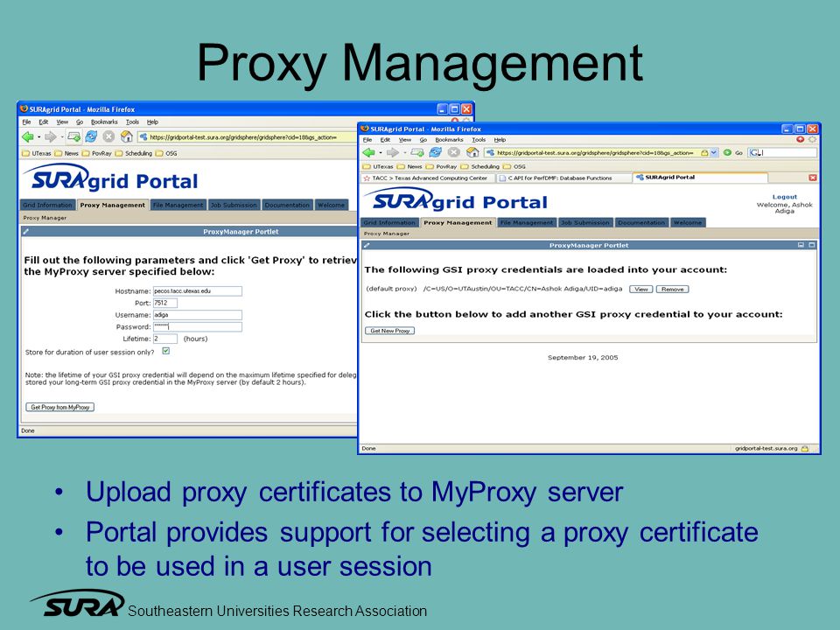
Task: Open File menu in front Firefox window
Action: point(367,140)
